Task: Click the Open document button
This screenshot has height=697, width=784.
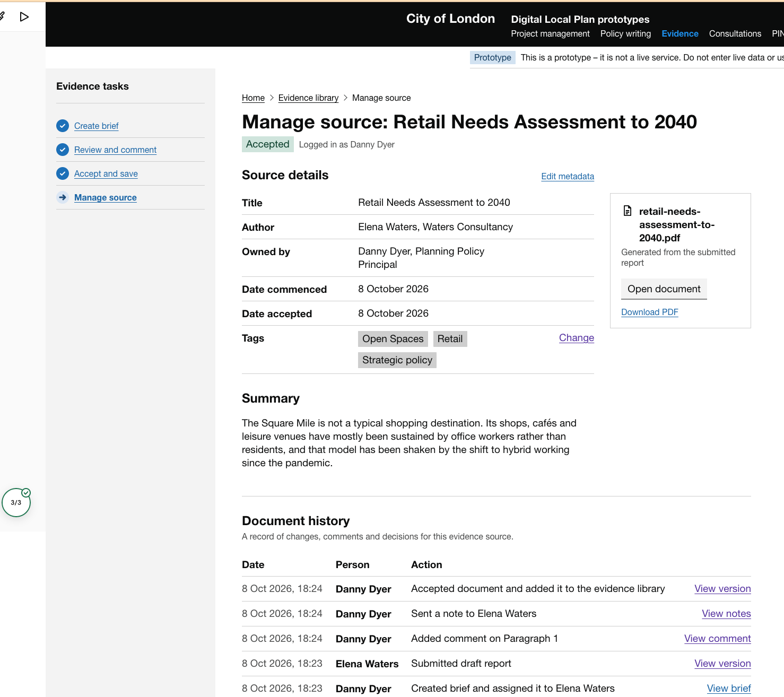Action: point(664,289)
